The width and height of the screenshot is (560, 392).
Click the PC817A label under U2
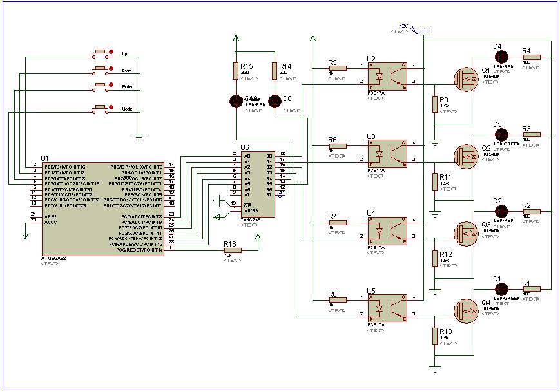pos(376,93)
